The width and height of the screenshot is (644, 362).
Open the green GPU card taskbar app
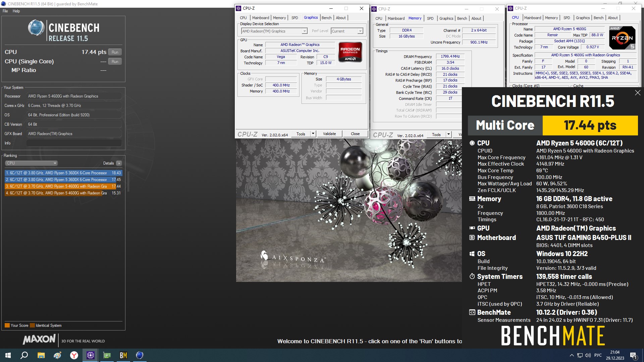[x=107, y=355]
